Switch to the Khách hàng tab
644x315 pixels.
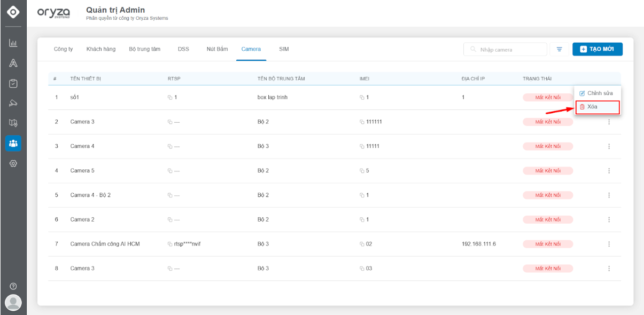(101, 49)
